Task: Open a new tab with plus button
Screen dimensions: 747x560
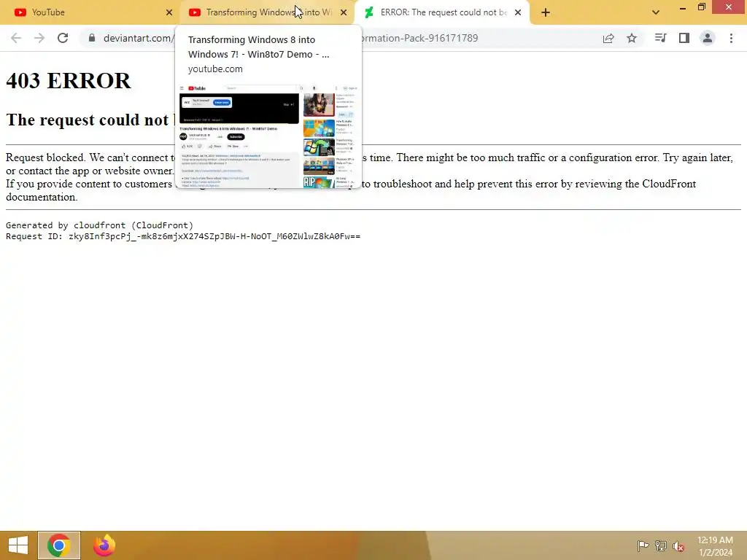Action: tap(546, 12)
